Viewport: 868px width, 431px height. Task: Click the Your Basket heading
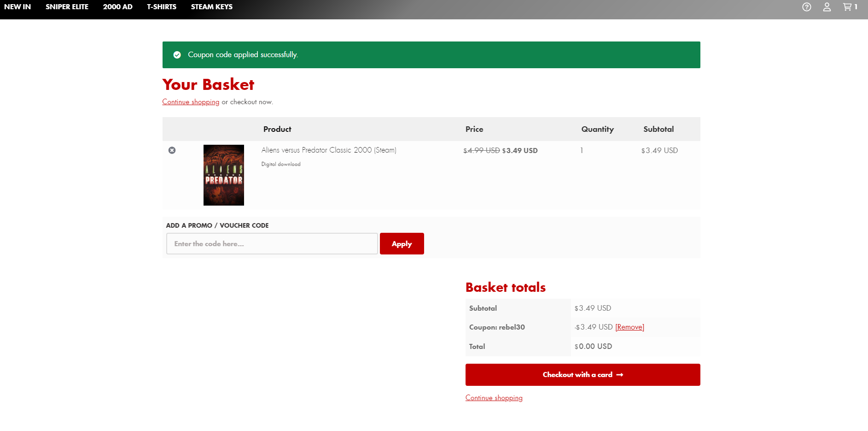[208, 84]
